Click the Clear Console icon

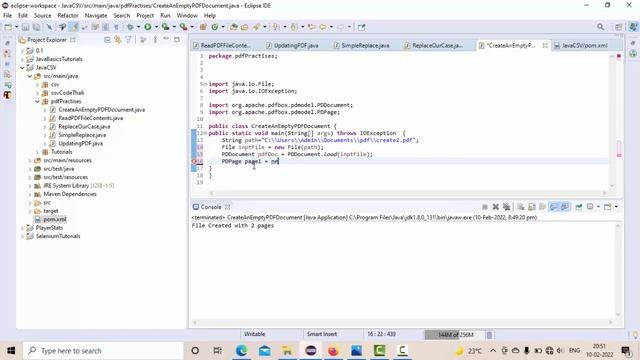coord(521,207)
